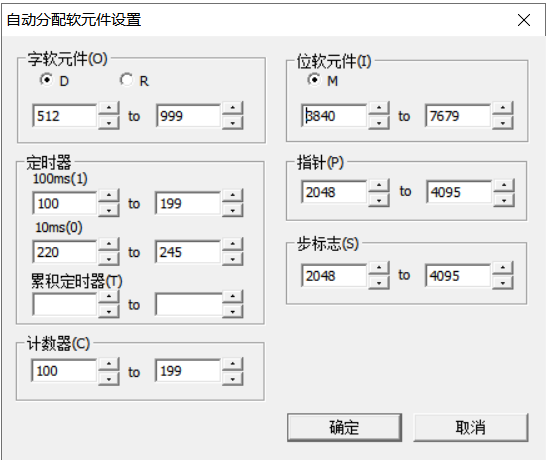Select the R word device radio button
The image size is (556, 460).
pyautogui.click(x=126, y=80)
